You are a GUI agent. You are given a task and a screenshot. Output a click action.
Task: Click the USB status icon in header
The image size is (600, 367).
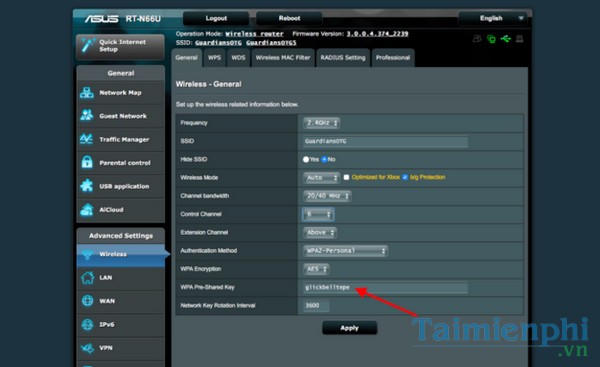point(505,39)
